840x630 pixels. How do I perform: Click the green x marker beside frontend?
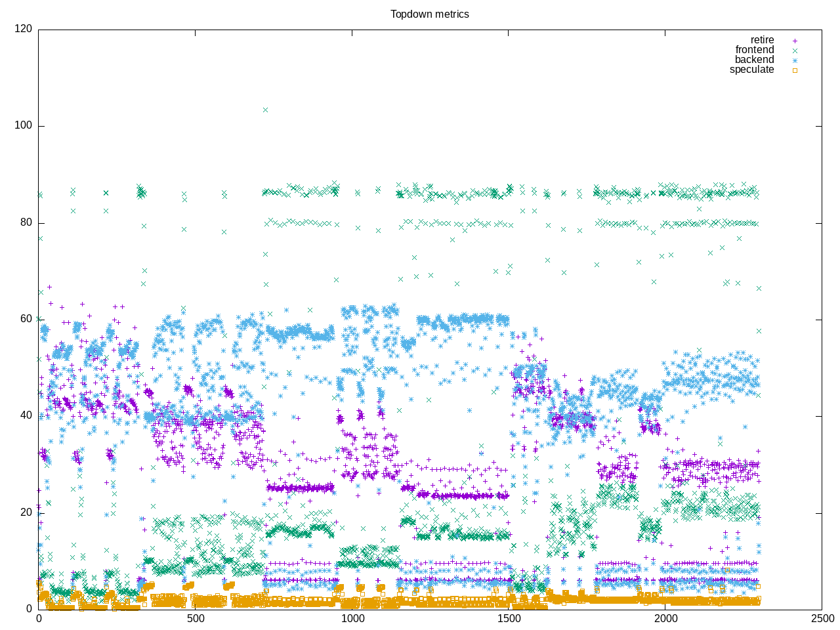pos(794,51)
